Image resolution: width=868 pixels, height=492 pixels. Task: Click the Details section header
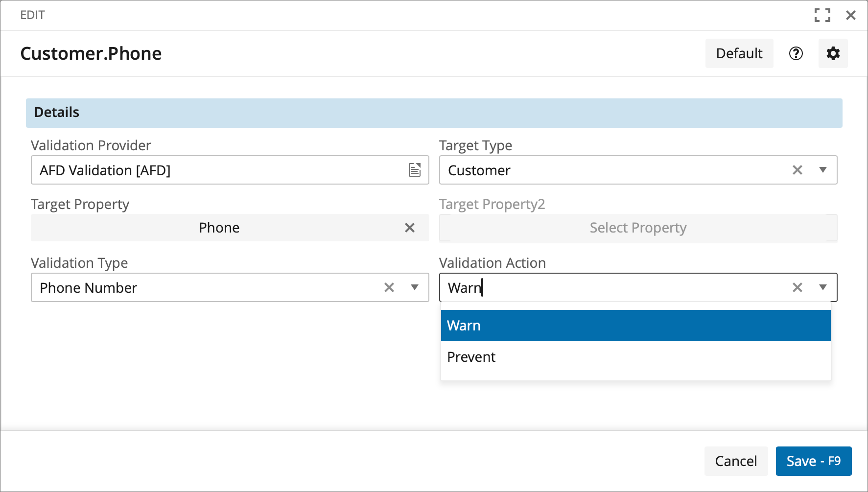pos(434,113)
